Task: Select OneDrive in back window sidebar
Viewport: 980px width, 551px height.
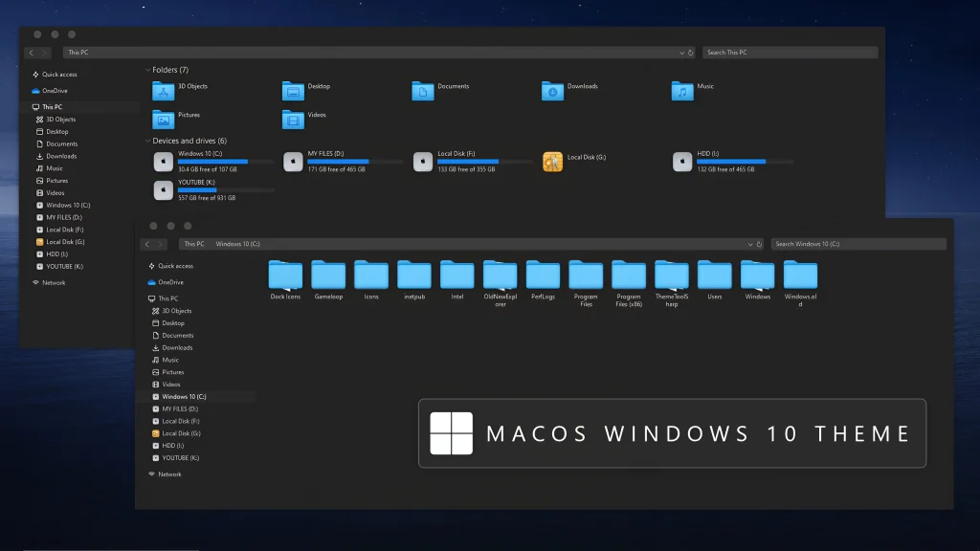Action: tap(50, 91)
